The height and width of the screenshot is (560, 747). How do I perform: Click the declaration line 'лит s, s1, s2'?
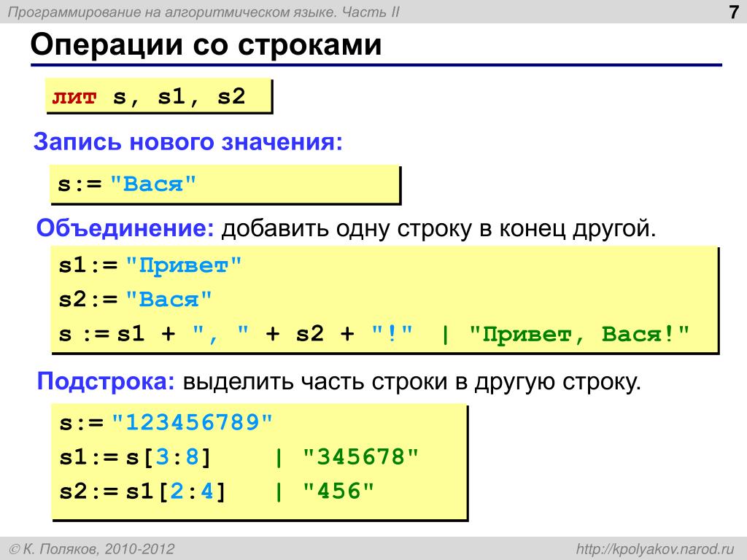point(149,97)
